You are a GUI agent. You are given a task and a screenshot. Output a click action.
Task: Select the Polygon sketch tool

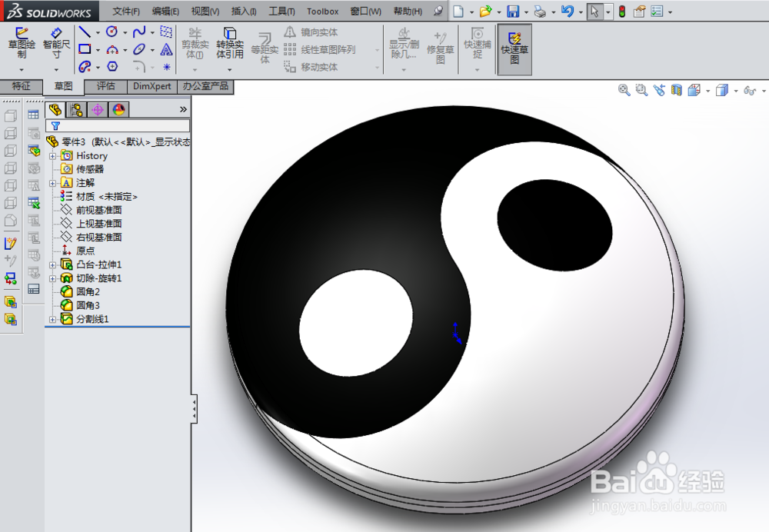click(x=112, y=67)
